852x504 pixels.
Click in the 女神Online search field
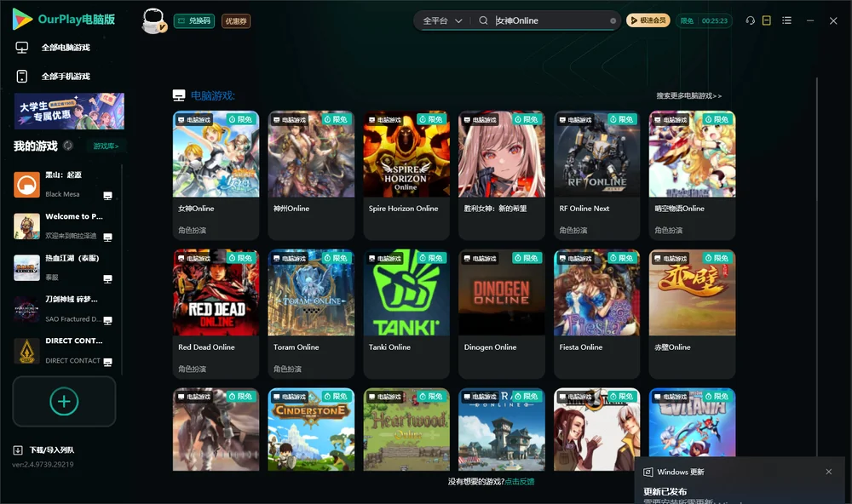pos(551,20)
